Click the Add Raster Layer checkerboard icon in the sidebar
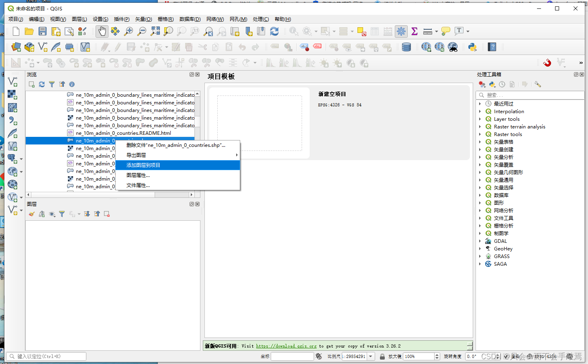 [12, 94]
